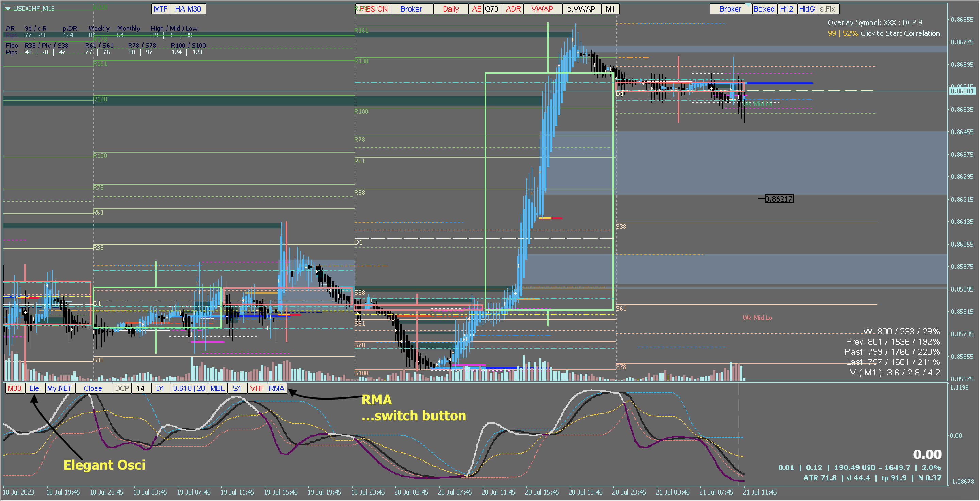Screen dimensions: 980x501
Task: Toggle the FIBS ON button
Action: [x=373, y=9]
